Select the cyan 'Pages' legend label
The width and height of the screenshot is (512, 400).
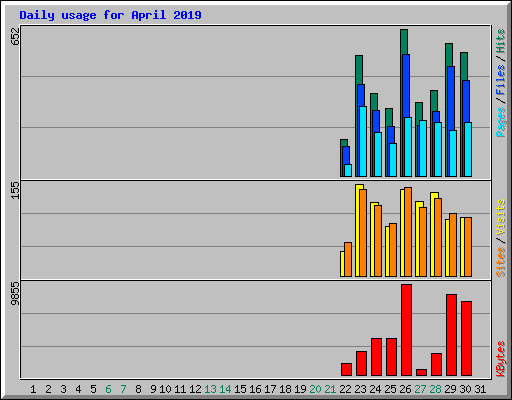(x=501, y=122)
